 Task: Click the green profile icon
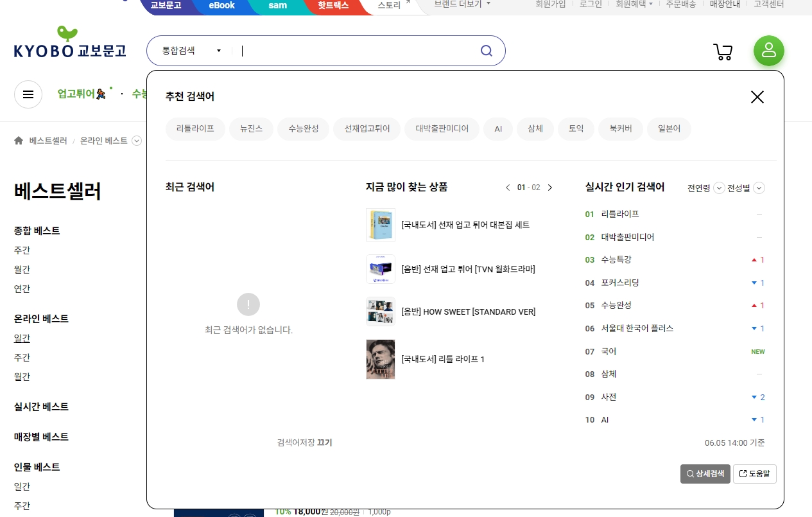768,51
